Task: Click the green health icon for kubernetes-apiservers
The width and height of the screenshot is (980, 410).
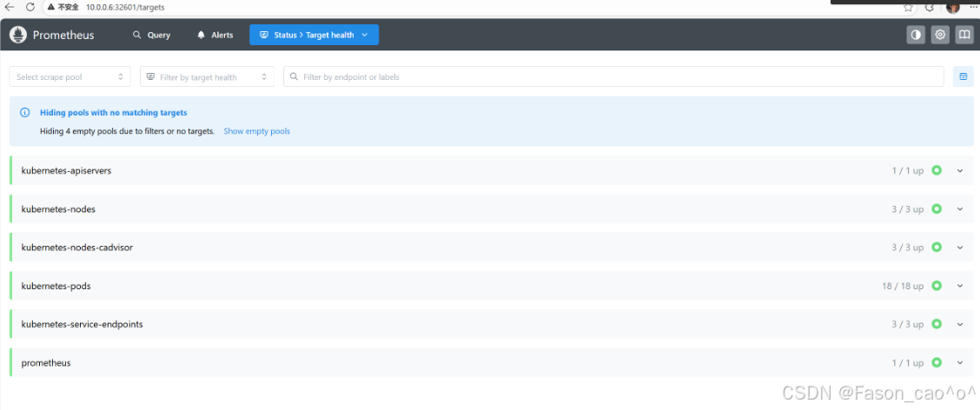Action: click(937, 170)
